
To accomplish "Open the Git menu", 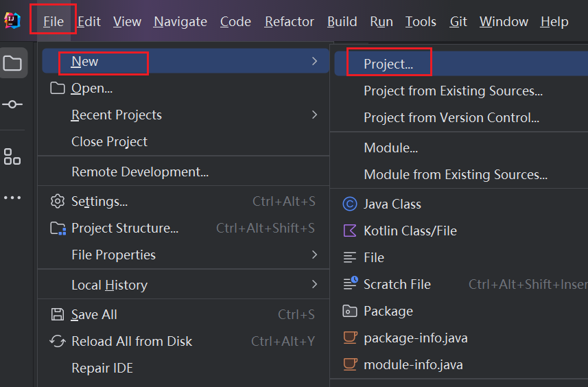I will pyautogui.click(x=458, y=22).
